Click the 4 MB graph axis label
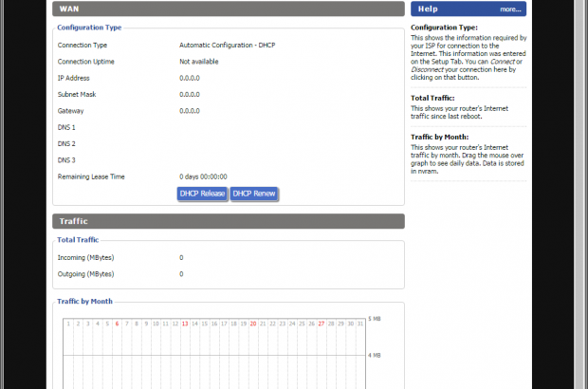The width and height of the screenshot is (588, 389). tap(375, 355)
